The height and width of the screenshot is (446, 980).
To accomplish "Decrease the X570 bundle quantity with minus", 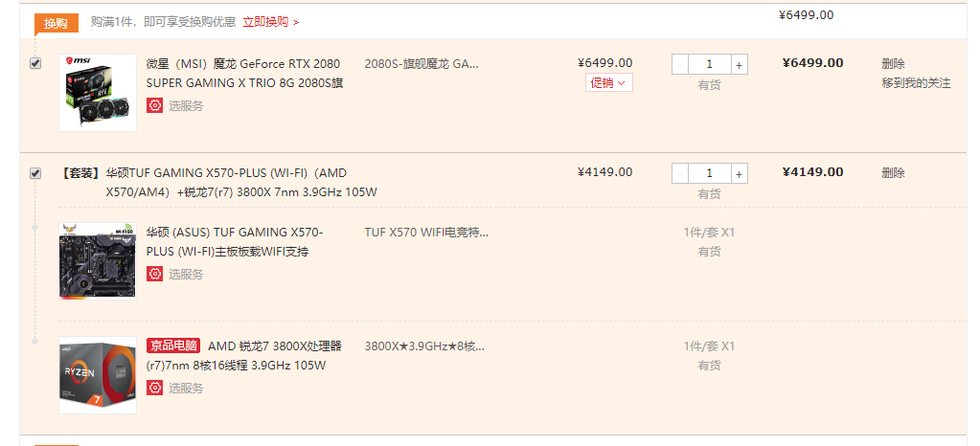I will click(x=680, y=173).
